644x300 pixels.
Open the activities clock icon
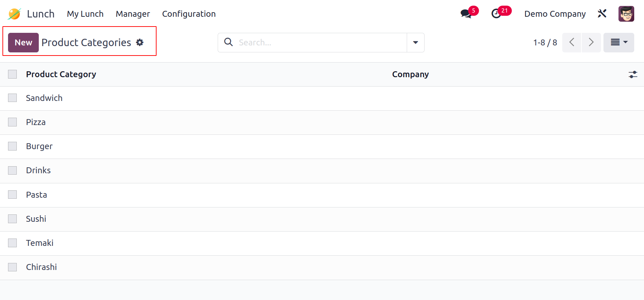click(496, 14)
